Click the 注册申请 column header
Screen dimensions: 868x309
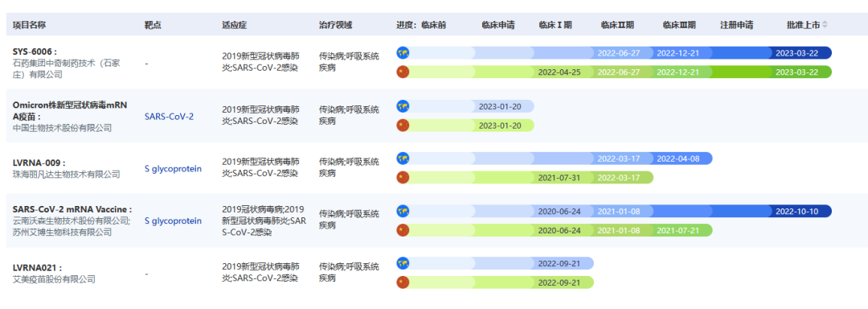(736, 25)
